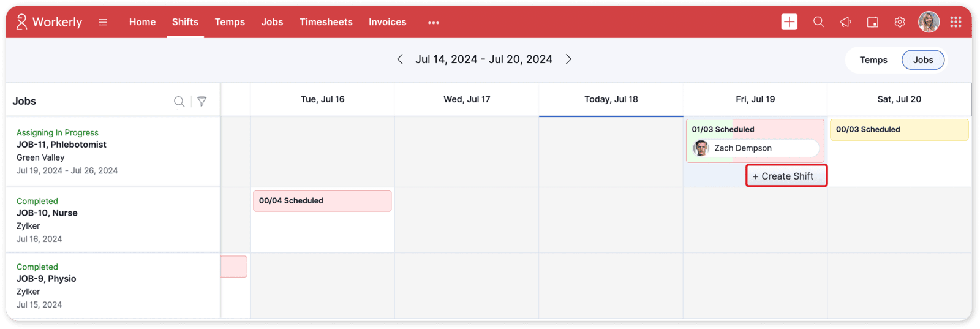The image size is (980, 329).
Task: Open JOB-9, Physio job
Action: [47, 279]
